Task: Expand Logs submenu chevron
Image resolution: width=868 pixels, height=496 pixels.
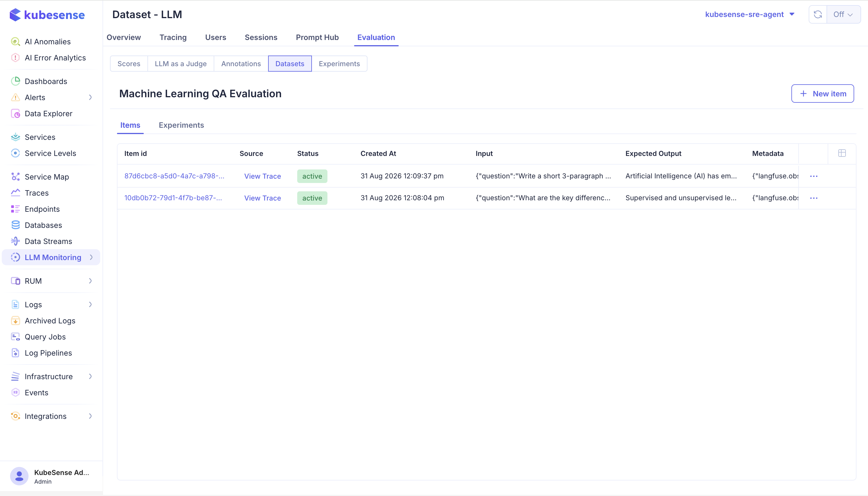Action: point(90,305)
